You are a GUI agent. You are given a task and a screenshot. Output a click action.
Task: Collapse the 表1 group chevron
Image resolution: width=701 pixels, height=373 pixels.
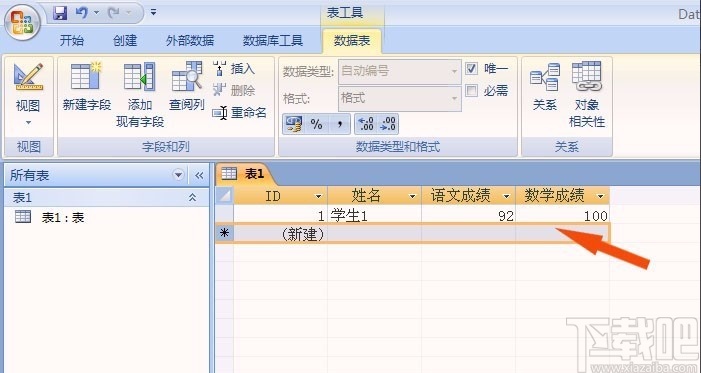pyautogui.click(x=192, y=197)
